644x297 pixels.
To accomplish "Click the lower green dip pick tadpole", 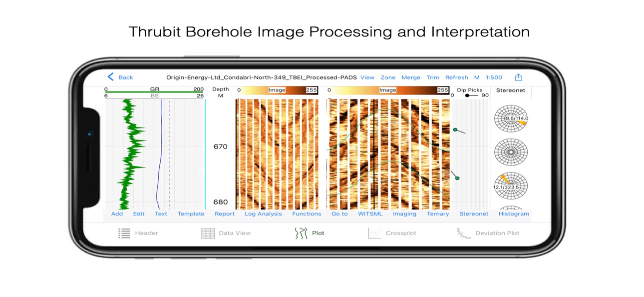I will [457, 178].
